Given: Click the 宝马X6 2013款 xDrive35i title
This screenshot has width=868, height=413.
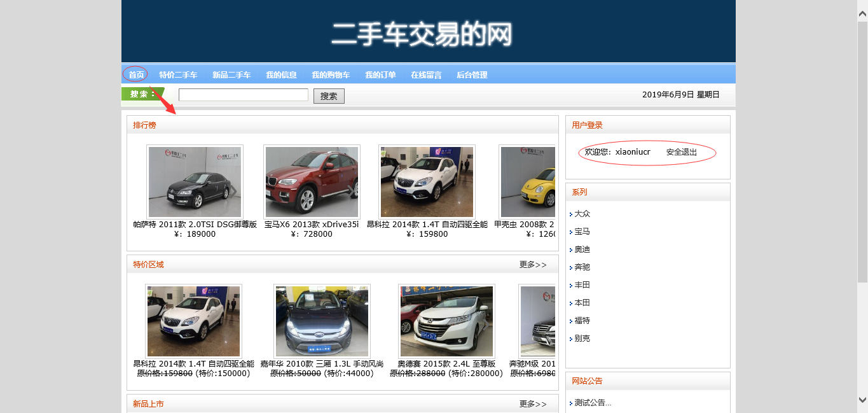Looking at the screenshot, I should point(312,225).
